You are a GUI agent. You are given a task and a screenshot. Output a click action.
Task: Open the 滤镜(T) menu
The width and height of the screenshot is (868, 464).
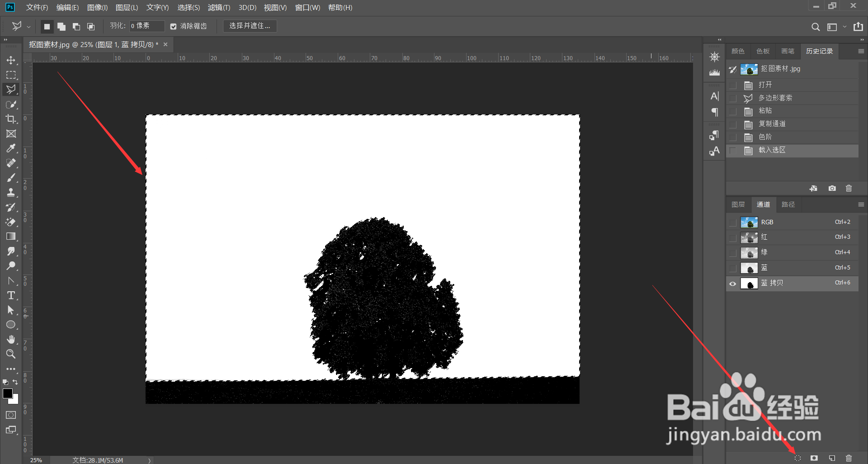(x=219, y=8)
